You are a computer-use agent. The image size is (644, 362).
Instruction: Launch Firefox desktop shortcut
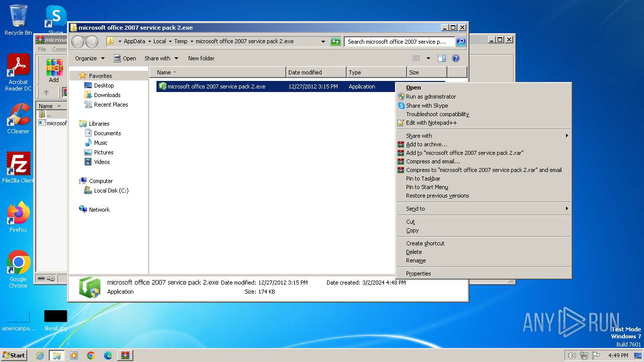18,217
